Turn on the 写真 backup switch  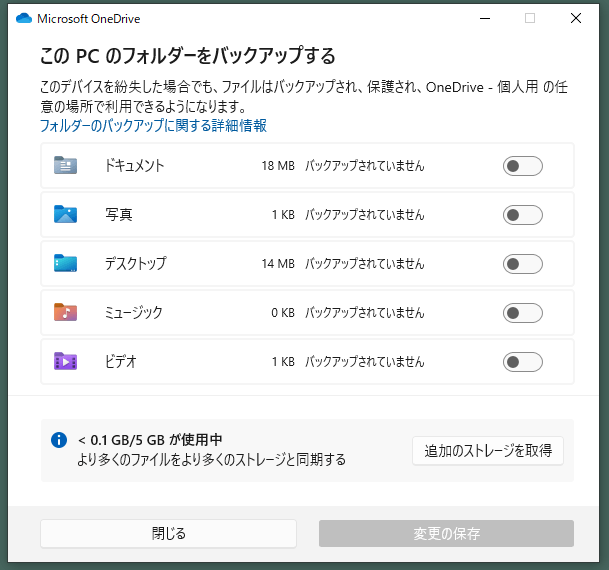522,215
